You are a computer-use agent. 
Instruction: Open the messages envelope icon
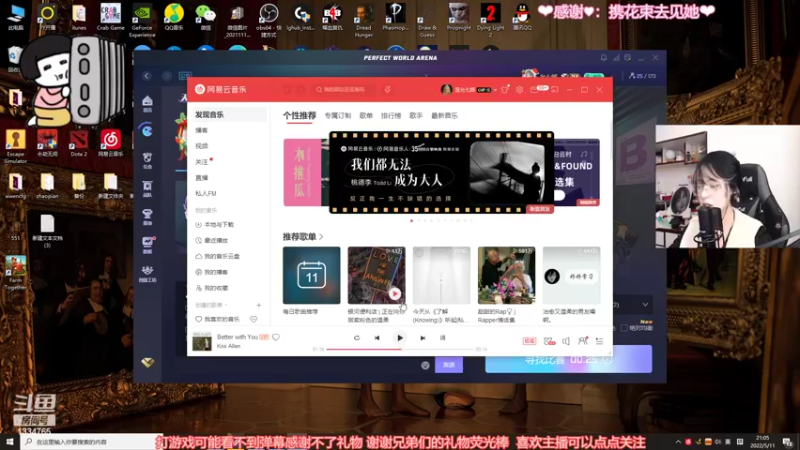pyautogui.click(x=534, y=89)
